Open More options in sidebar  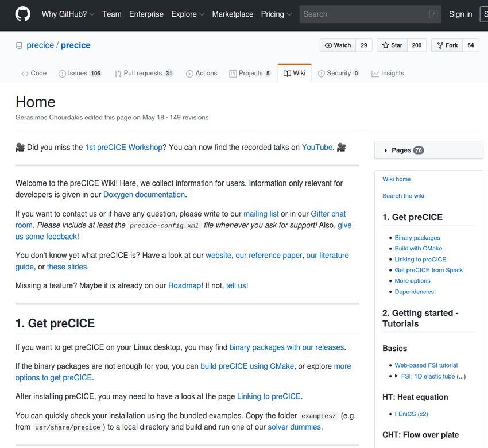click(x=412, y=281)
